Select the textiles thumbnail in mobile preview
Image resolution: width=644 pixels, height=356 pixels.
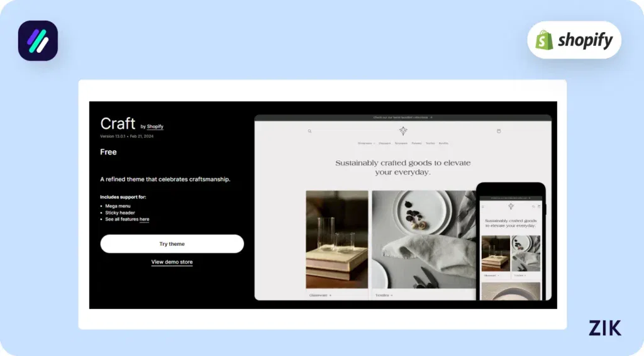(526, 253)
